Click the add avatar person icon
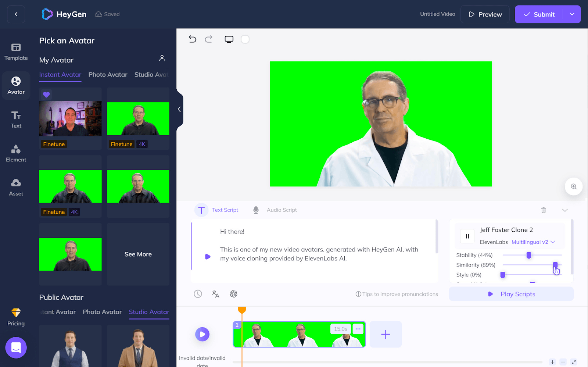The image size is (588, 367). click(162, 58)
